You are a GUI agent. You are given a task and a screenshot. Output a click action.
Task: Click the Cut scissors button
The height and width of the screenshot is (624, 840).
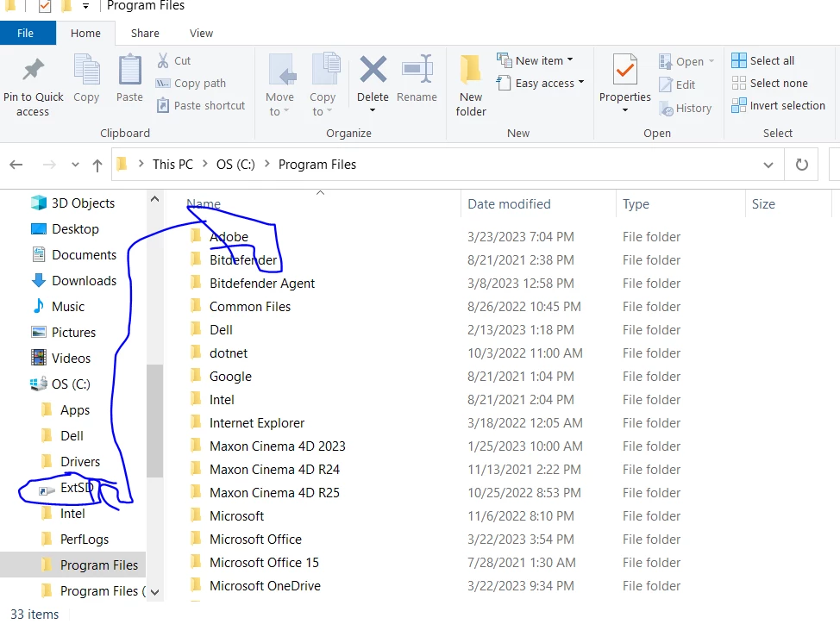point(174,60)
